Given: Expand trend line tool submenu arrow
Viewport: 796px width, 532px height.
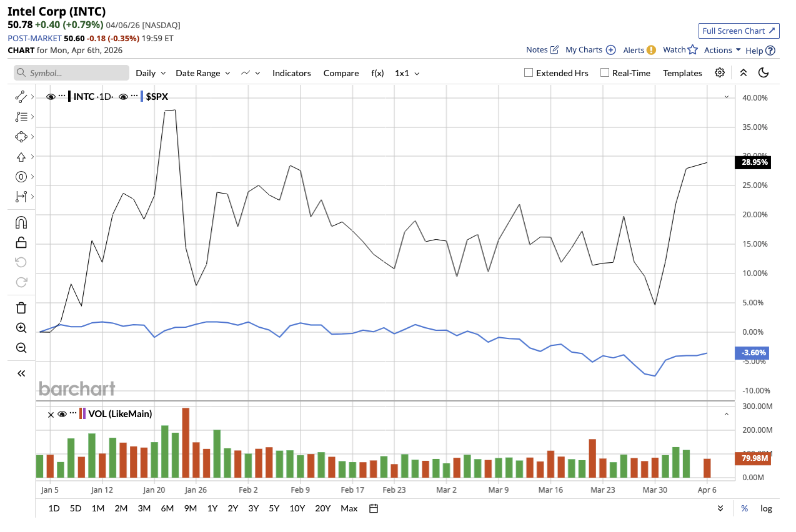Looking at the screenshot, I should pyautogui.click(x=32, y=97).
